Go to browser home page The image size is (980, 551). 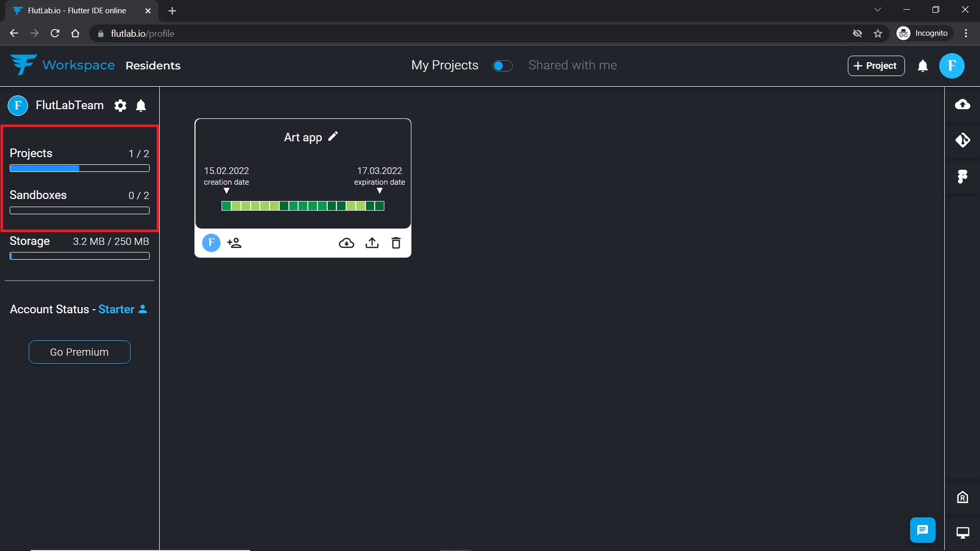coord(76,33)
